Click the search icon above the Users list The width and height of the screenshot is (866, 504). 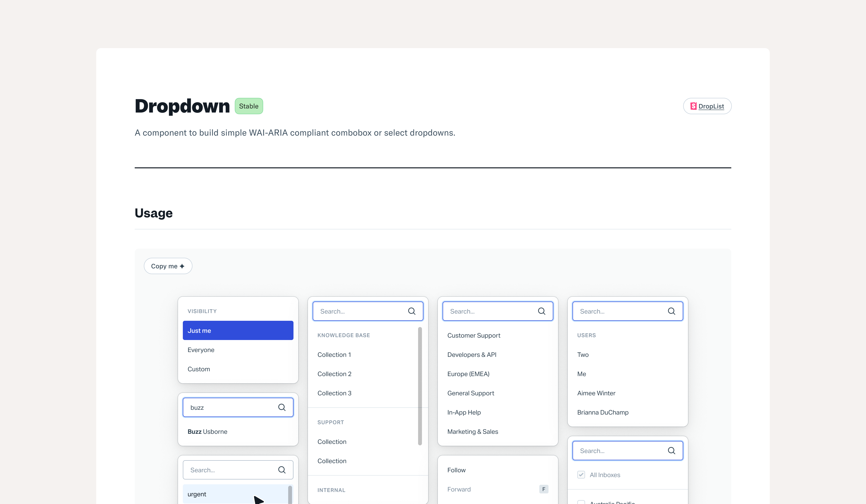[671, 311]
